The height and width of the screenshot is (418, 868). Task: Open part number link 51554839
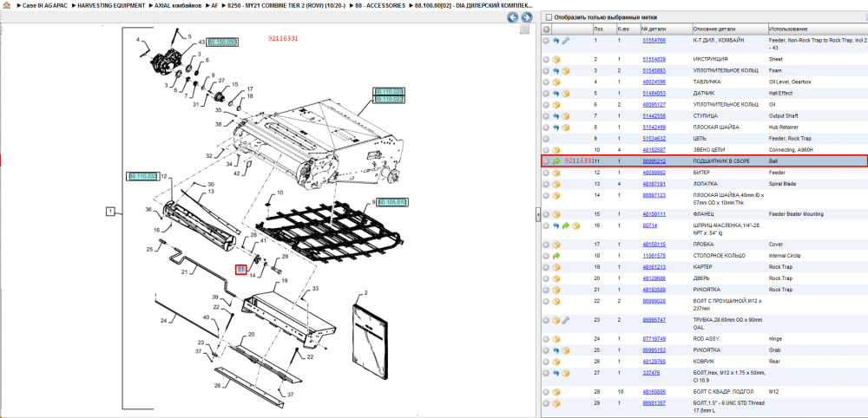tap(654, 59)
